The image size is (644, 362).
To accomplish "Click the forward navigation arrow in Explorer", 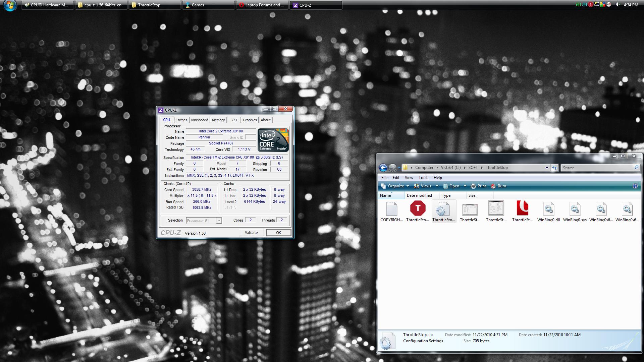I will pyautogui.click(x=392, y=168).
